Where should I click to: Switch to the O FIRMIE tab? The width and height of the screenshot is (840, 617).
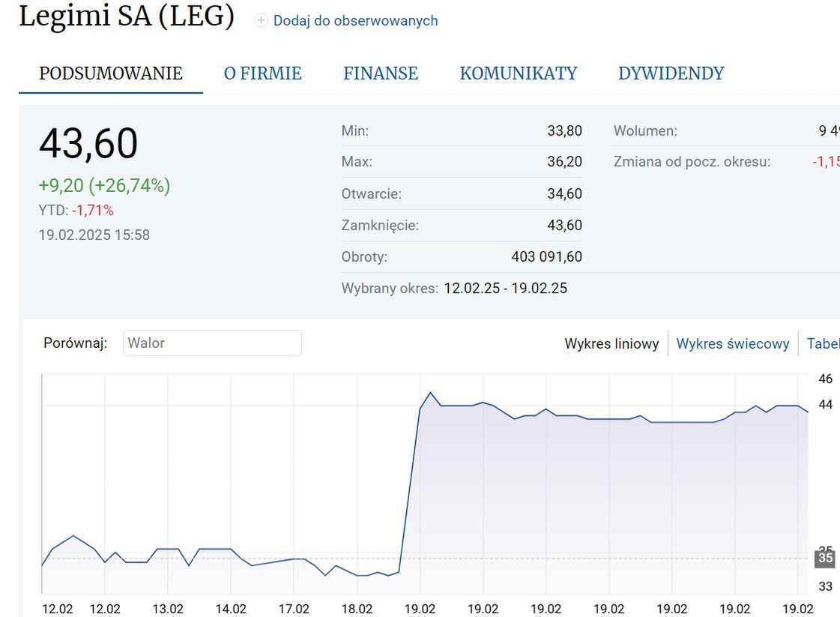(x=262, y=73)
